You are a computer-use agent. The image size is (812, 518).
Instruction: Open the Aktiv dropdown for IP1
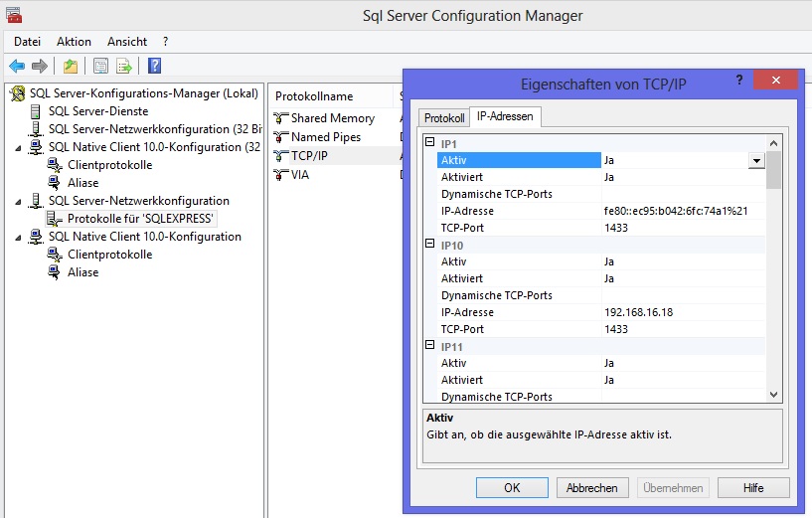(x=756, y=161)
